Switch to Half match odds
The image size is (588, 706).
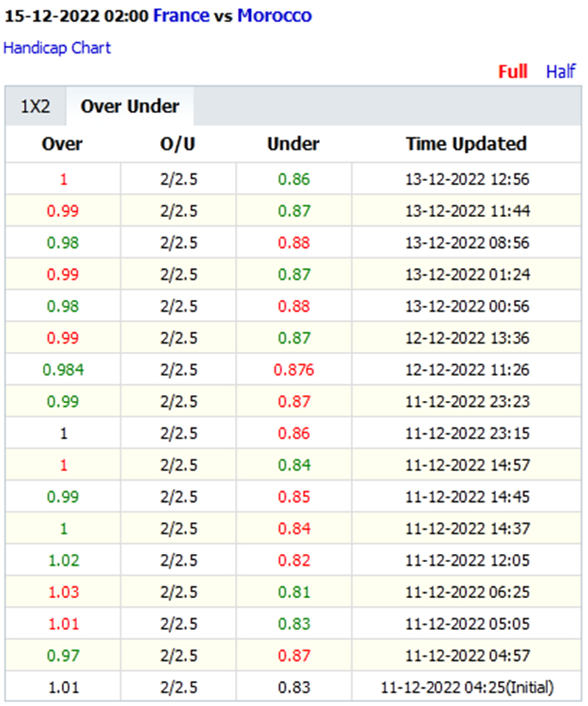pyautogui.click(x=561, y=72)
